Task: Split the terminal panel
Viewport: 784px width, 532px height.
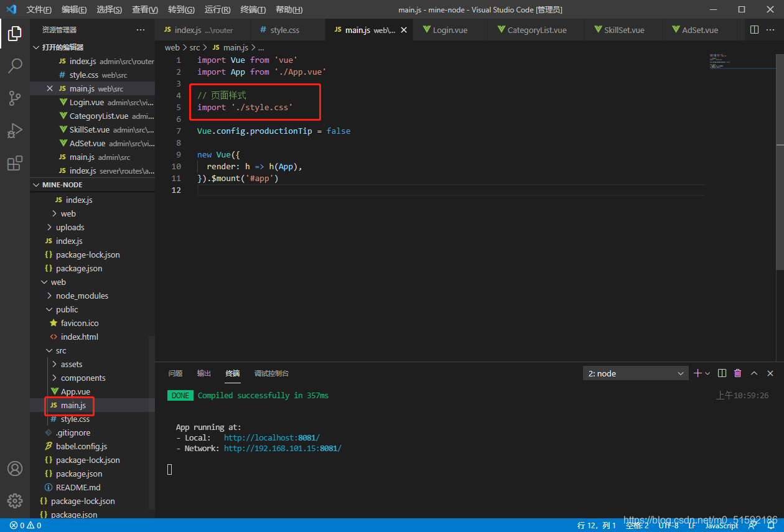Action: coord(722,373)
